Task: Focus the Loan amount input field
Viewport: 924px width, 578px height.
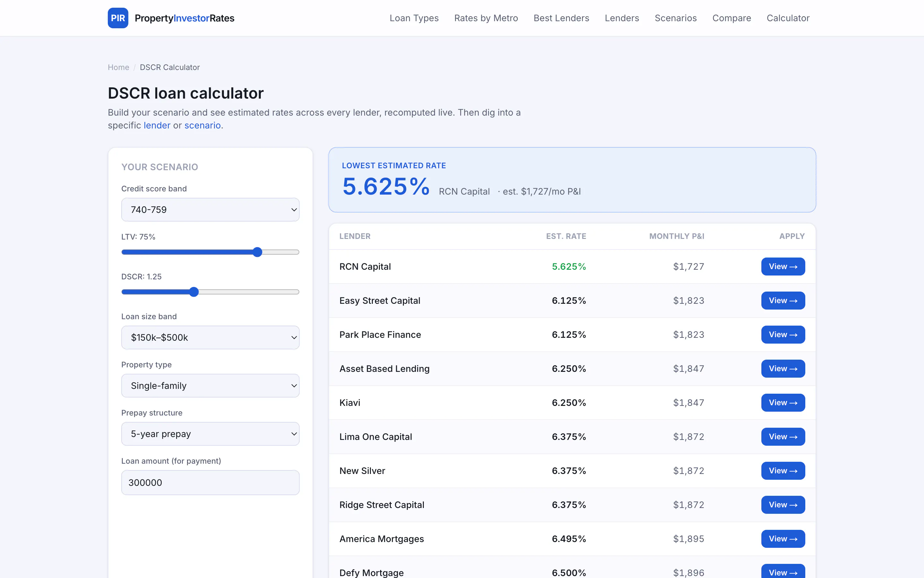Action: 210,482
